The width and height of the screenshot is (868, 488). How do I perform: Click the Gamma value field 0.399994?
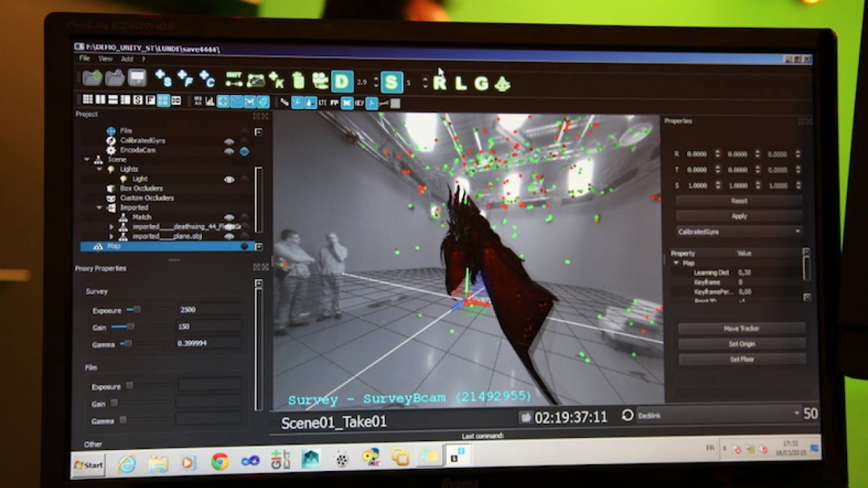[209, 343]
